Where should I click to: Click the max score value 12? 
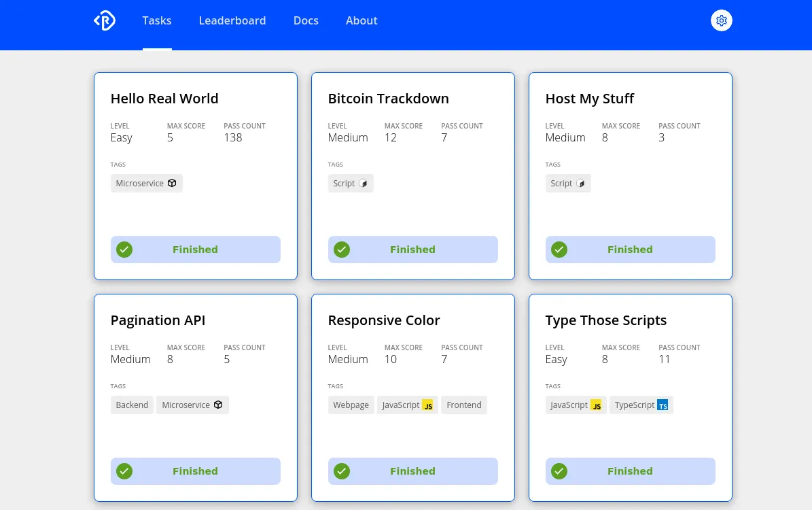point(391,137)
